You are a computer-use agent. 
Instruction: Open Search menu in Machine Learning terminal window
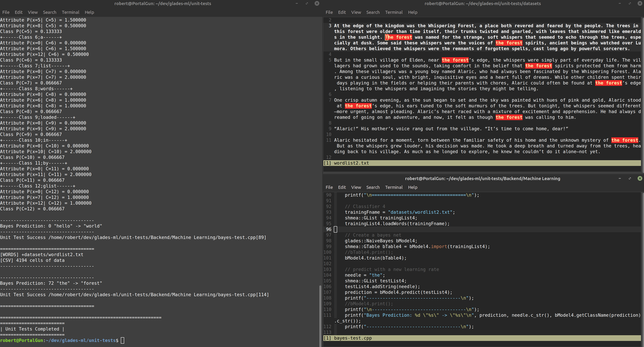click(x=372, y=187)
